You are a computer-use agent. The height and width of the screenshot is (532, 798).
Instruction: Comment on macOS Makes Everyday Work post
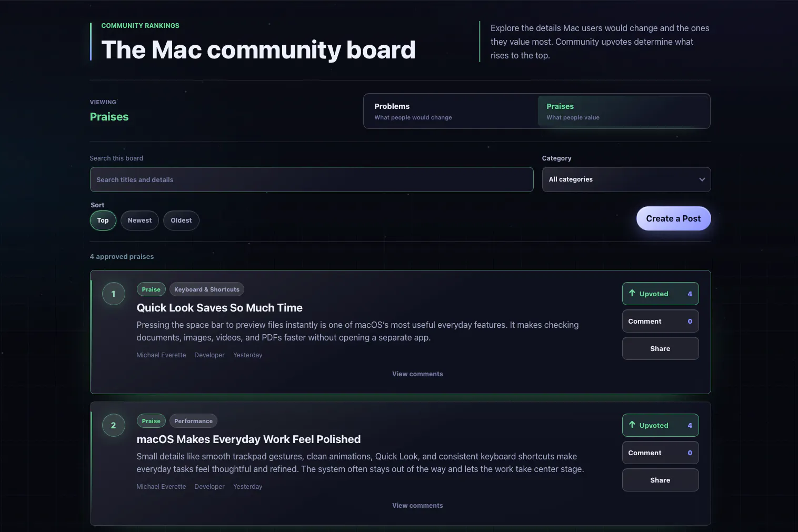coord(660,453)
